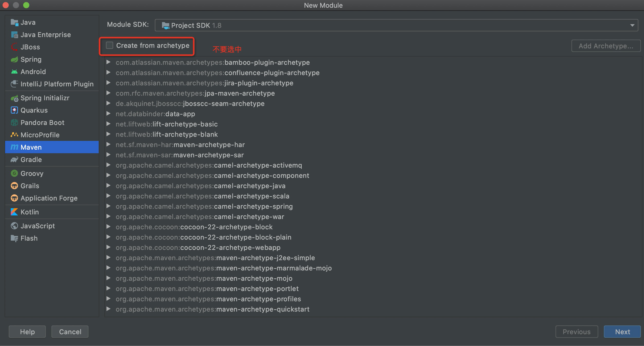Image resolution: width=644 pixels, height=346 pixels.
Task: Click the Android robot icon
Action: click(14, 72)
